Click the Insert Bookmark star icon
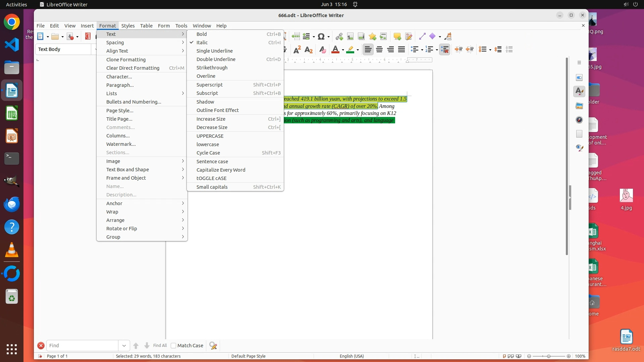644x362 pixels. [x=372, y=37]
